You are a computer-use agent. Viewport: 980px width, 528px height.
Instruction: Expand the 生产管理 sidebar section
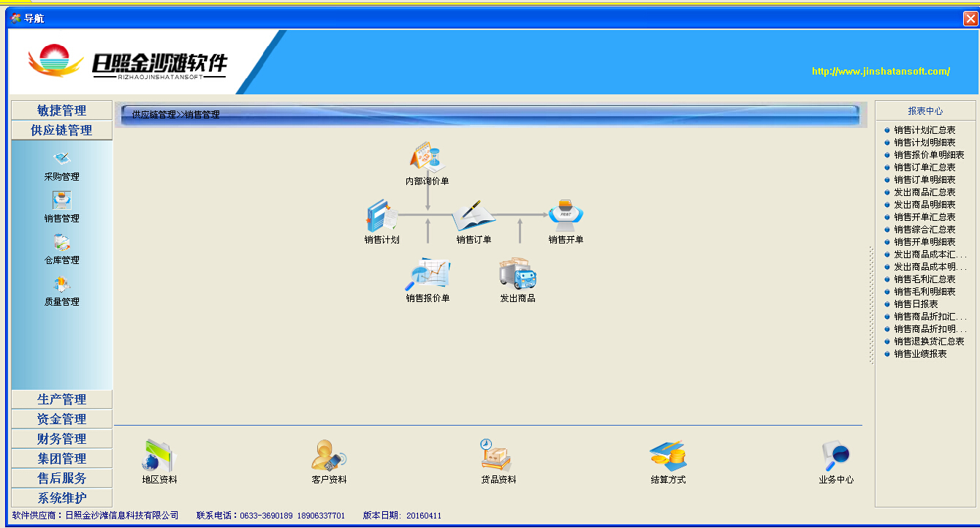point(62,399)
